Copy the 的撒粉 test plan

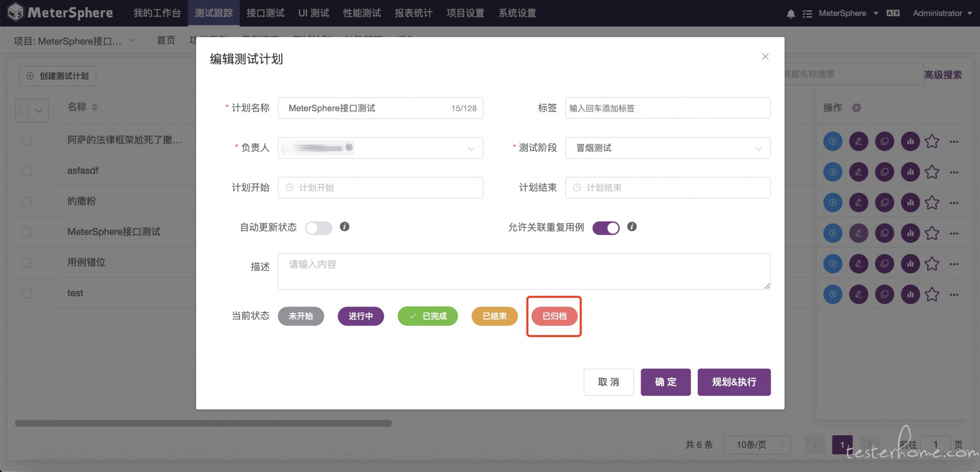[885, 203]
